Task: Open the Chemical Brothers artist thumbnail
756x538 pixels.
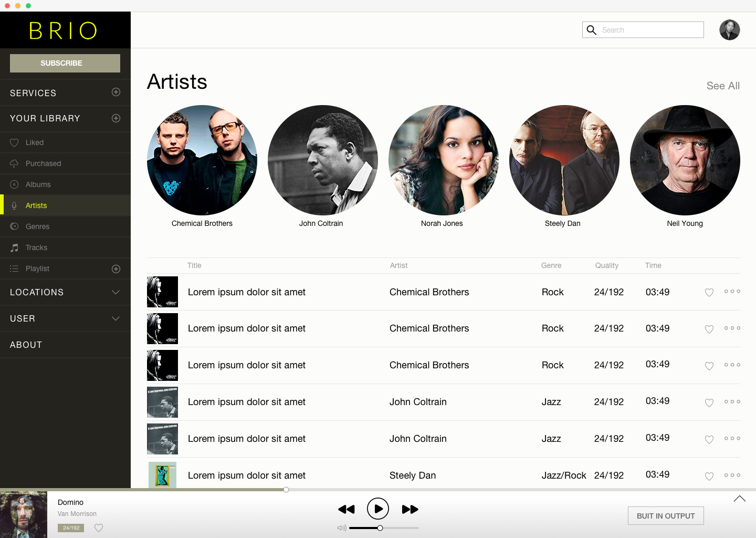Action: tap(202, 160)
